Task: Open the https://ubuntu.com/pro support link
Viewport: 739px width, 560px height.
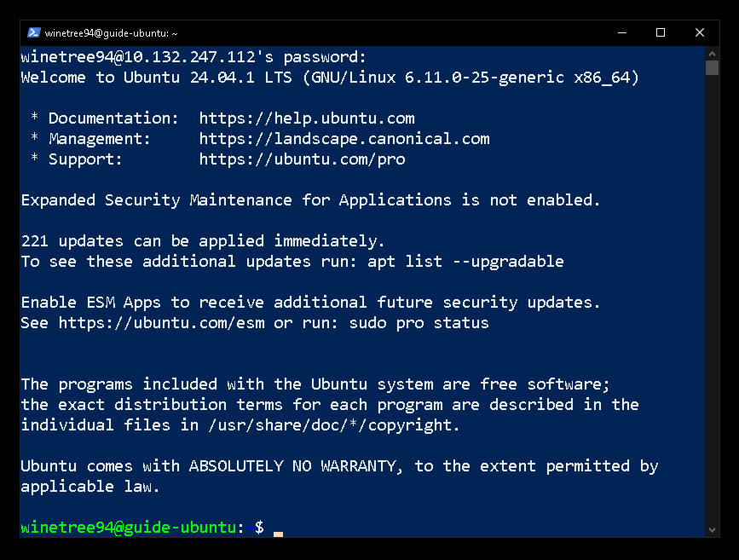Action: click(x=302, y=159)
